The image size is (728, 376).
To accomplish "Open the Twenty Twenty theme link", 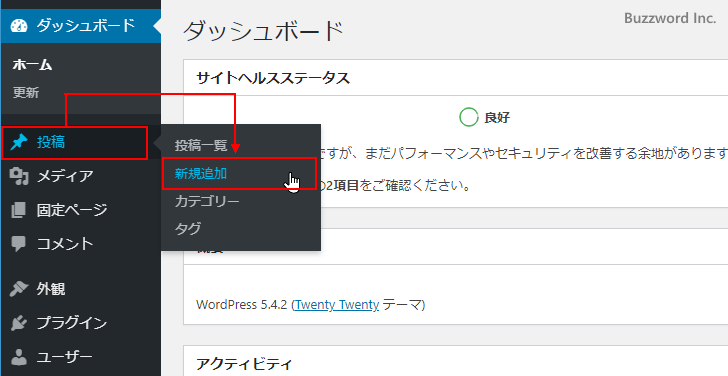I will tap(337, 305).
